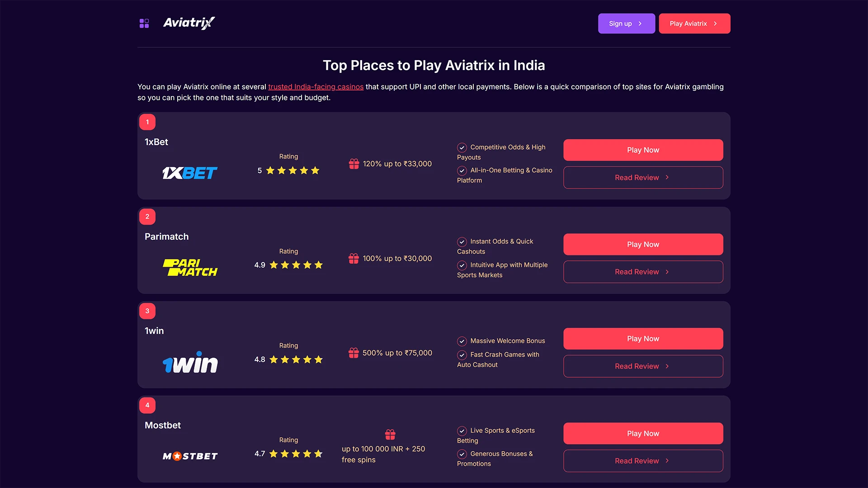
Task: Open the trusted India-facing casinos link
Action: coord(316,86)
